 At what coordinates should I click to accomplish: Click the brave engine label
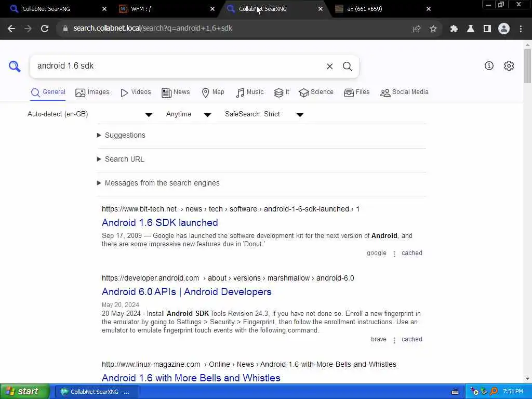pyautogui.click(x=379, y=339)
